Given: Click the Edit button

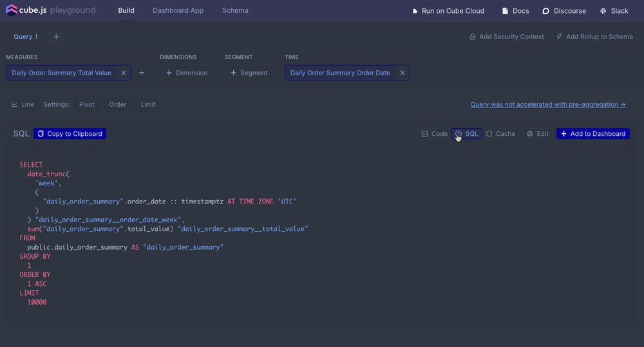Looking at the screenshot, I should point(538,133).
